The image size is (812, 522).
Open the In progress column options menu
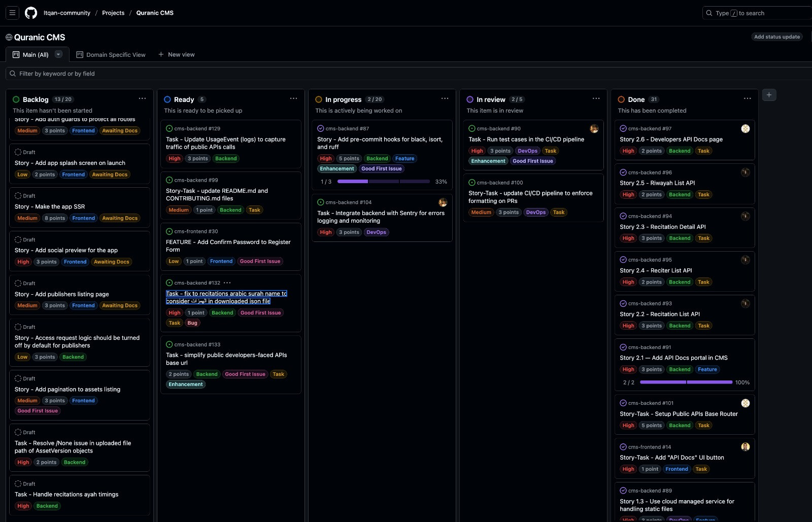[445, 99]
